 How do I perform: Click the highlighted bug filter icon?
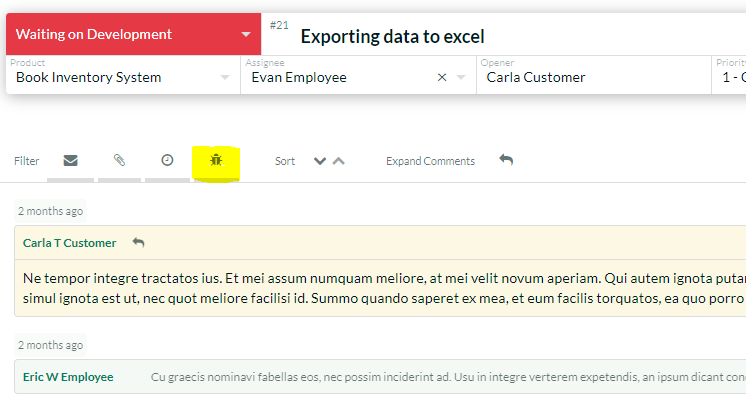pyautogui.click(x=215, y=160)
